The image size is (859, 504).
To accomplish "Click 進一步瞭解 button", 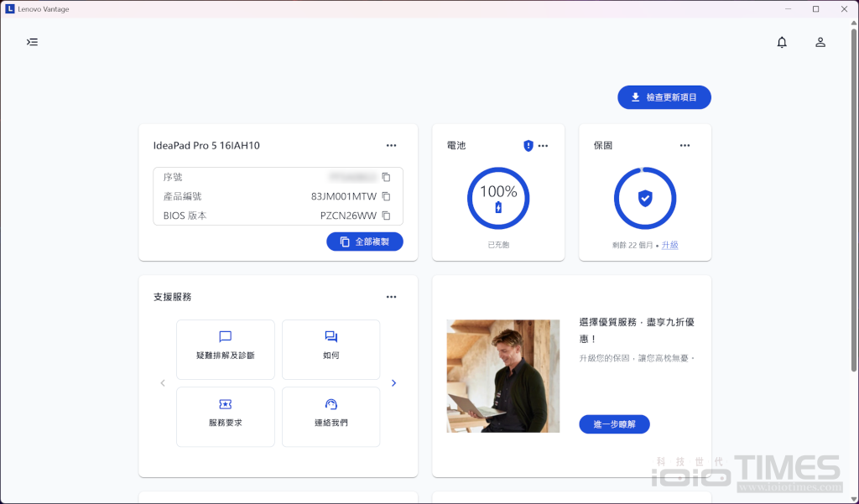I will 614,424.
